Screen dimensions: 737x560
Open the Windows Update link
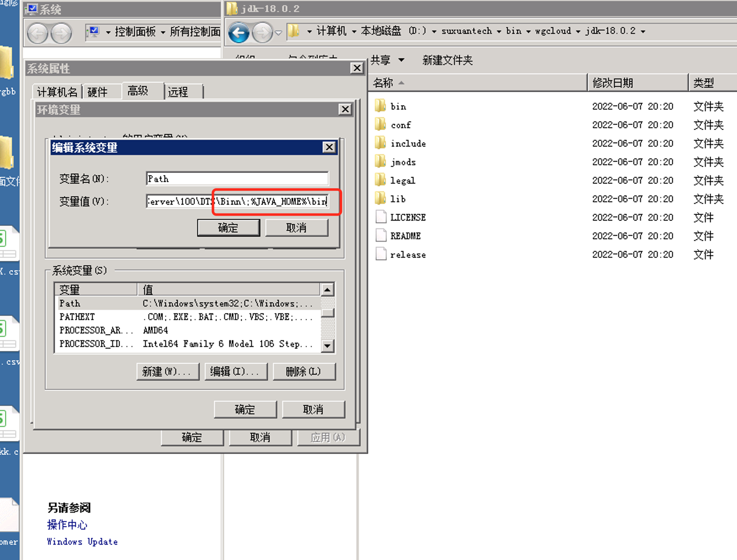[x=82, y=541]
